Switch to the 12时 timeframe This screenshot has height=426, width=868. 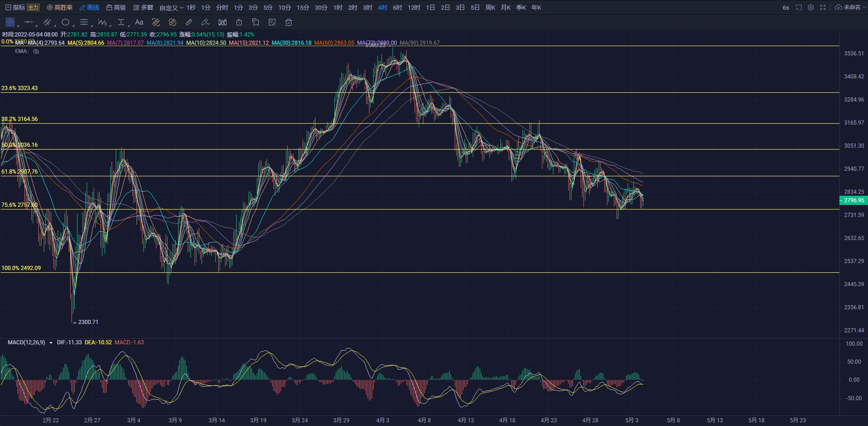(x=414, y=7)
